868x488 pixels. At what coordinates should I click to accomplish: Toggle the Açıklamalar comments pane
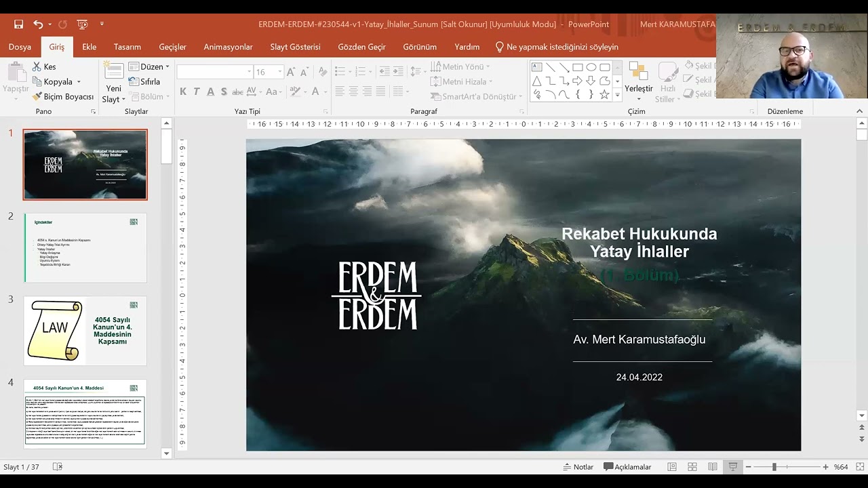(x=628, y=467)
